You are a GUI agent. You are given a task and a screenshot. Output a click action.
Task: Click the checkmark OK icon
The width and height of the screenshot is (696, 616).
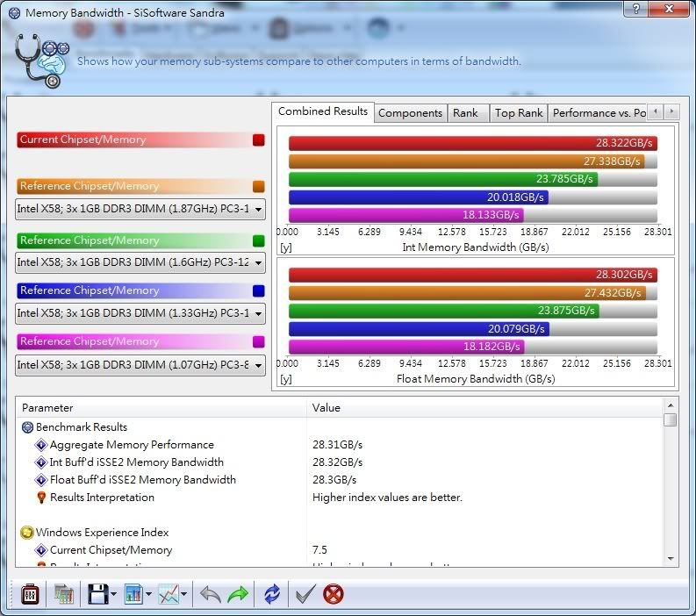(x=305, y=594)
